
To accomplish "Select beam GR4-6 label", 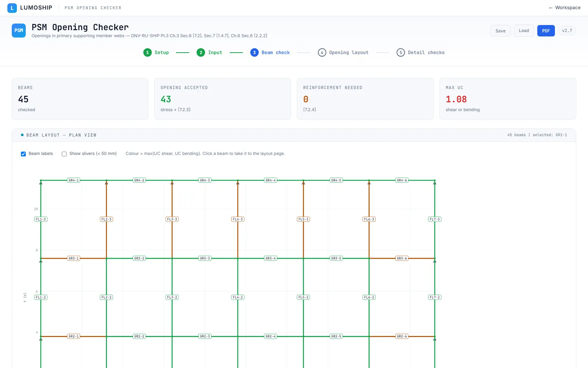I will tap(402, 180).
